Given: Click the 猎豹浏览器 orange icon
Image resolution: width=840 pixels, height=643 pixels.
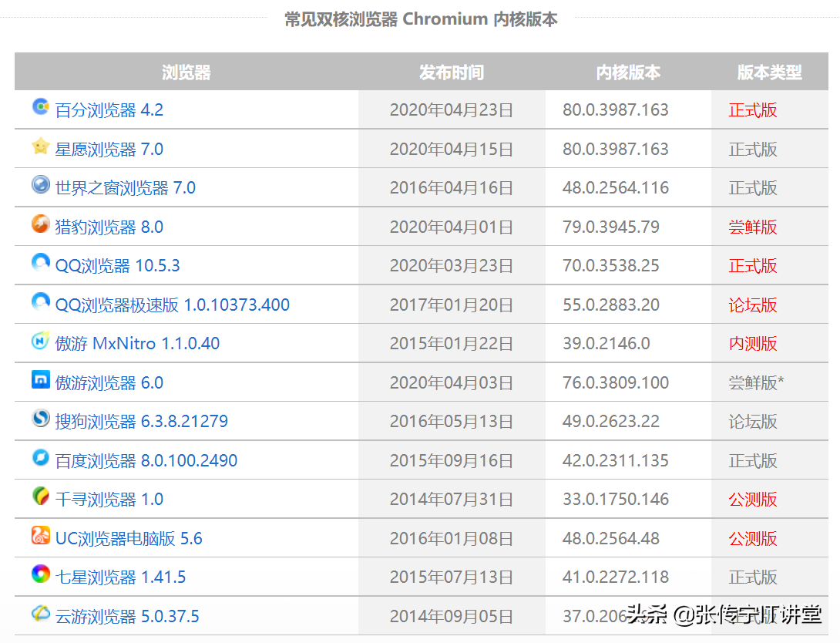Looking at the screenshot, I should [x=41, y=224].
